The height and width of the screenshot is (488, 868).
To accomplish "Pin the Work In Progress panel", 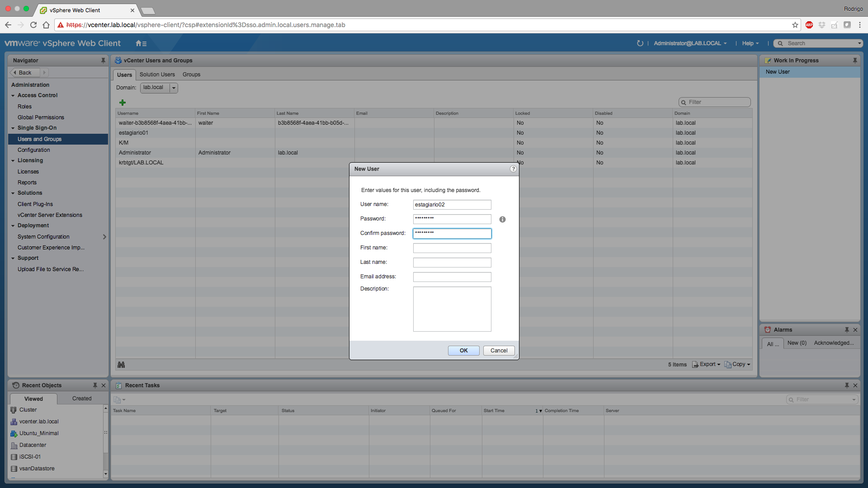I will (x=855, y=61).
